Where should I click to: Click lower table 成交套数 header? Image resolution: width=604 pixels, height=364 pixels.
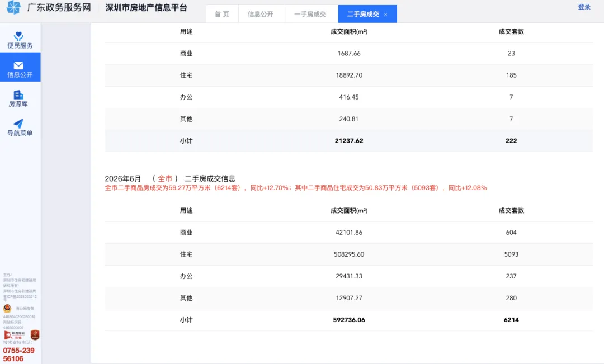(x=511, y=211)
